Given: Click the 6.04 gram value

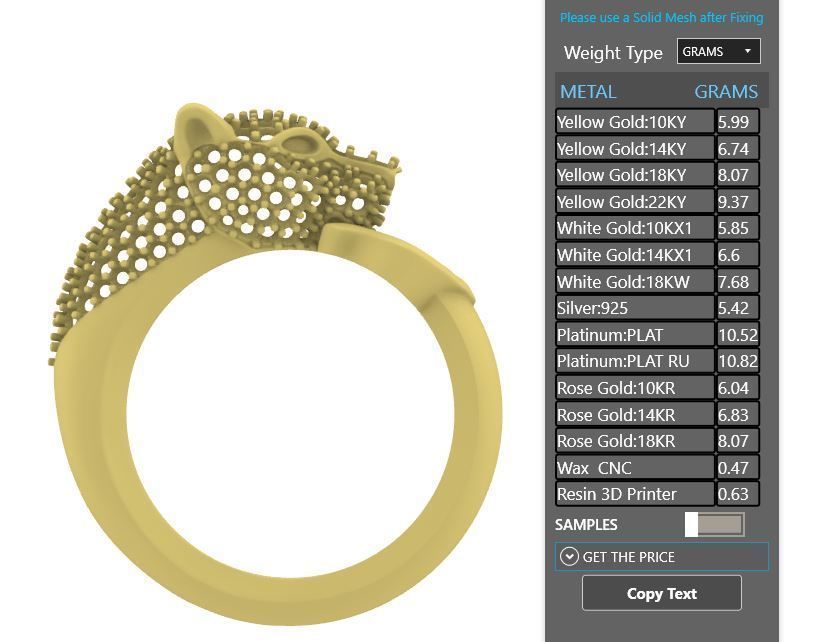Looking at the screenshot, I should coord(738,388).
